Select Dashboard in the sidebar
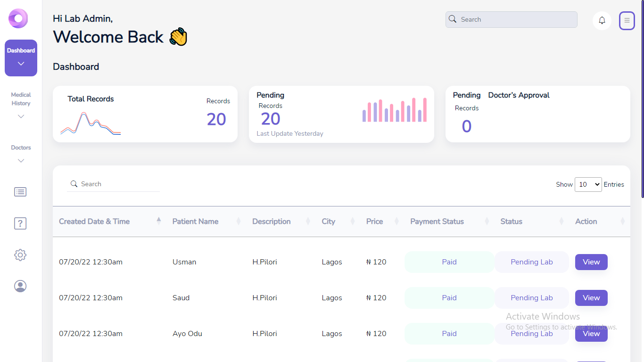This screenshot has height=362, width=644. point(21,58)
